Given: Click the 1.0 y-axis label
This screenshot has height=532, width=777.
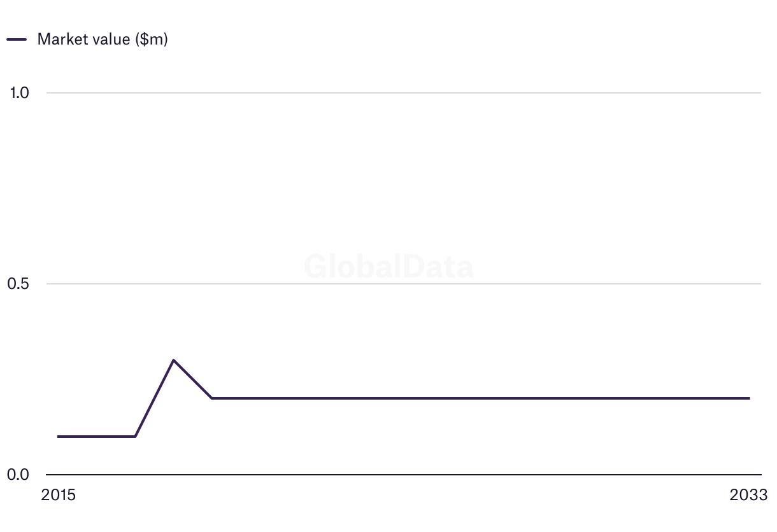Looking at the screenshot, I should click(x=19, y=93).
